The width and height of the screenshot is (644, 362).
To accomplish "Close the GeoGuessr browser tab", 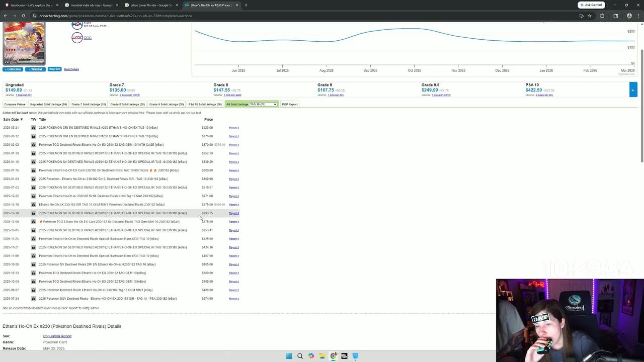I will click(57, 5).
